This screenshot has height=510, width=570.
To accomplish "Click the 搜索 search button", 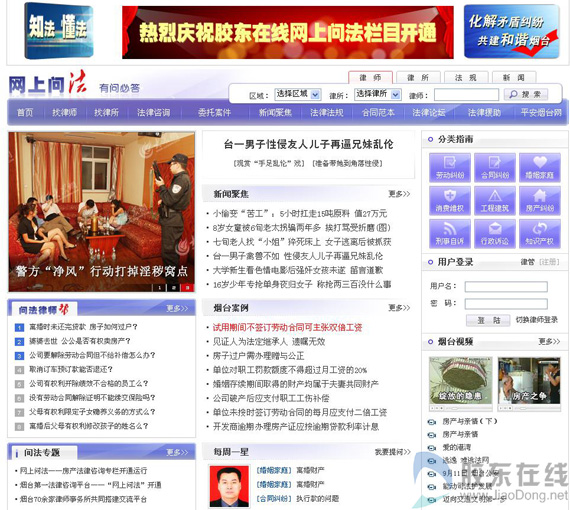I will [x=526, y=95].
